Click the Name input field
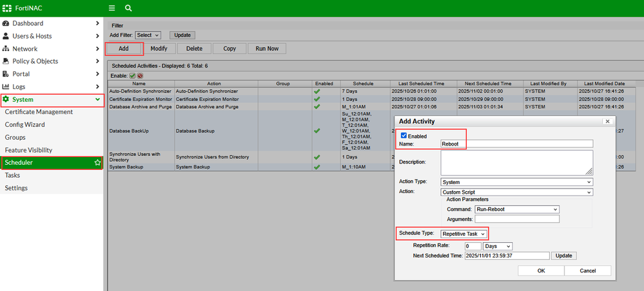Image resolution: width=644 pixels, height=291 pixels. 516,144
